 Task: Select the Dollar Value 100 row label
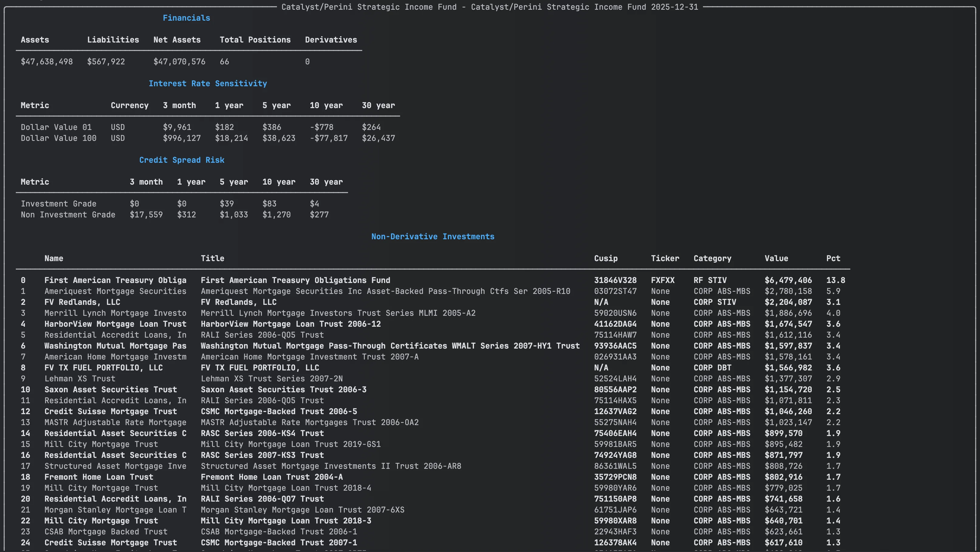(x=59, y=138)
